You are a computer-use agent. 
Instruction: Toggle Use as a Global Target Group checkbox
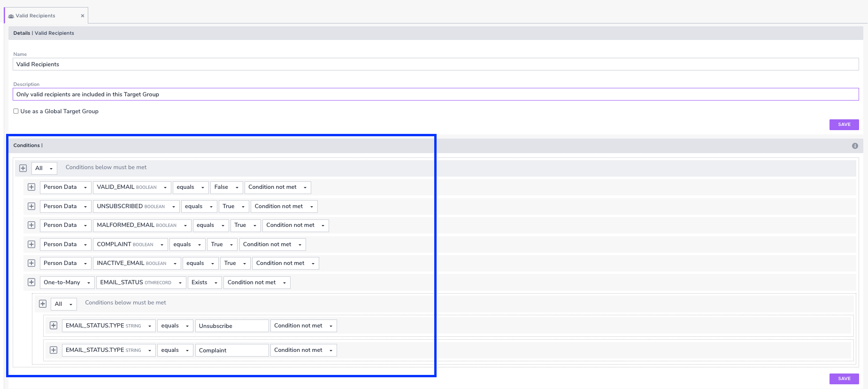(x=16, y=111)
